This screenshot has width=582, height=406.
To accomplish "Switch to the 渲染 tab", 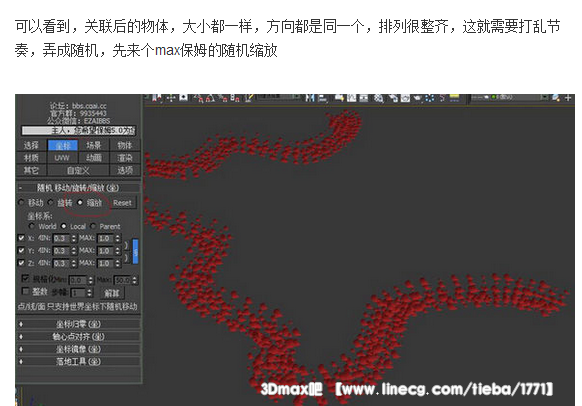I will point(125,158).
